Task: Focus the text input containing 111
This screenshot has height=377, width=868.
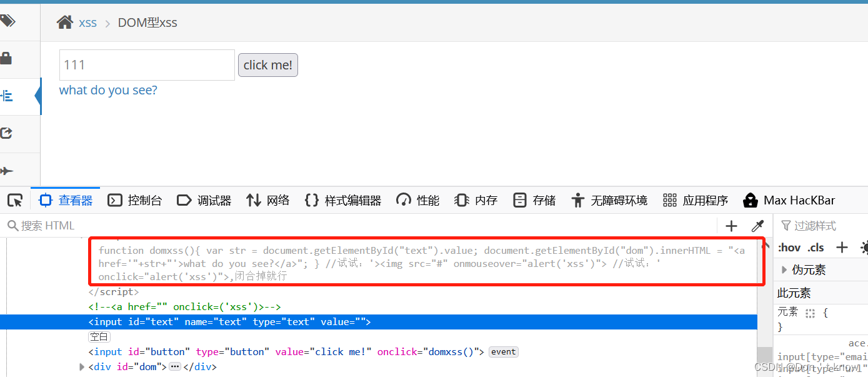Action: 147,65
